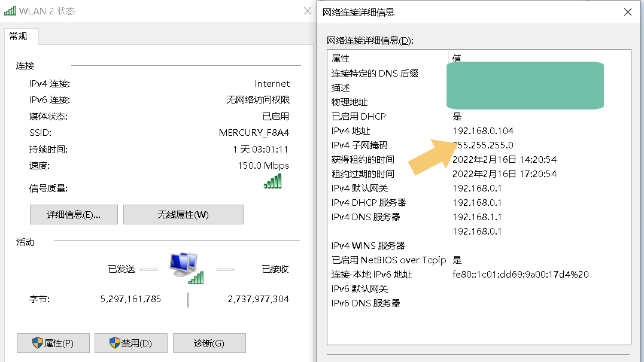Select the IPv4 DHCP 服务器 label
The height and width of the screenshot is (362, 644).
[369, 202]
